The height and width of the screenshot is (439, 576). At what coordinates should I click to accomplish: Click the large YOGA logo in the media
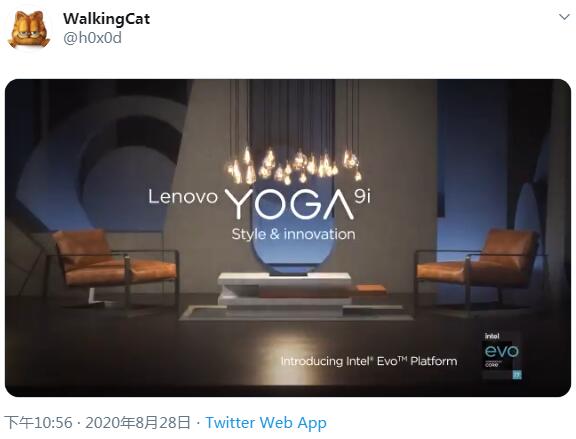pyautogui.click(x=289, y=204)
